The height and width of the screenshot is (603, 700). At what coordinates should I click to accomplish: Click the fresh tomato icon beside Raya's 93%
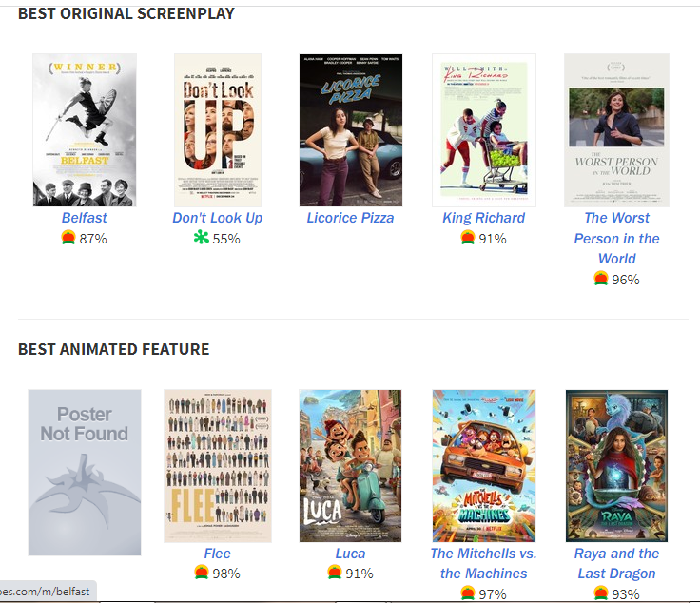601,593
